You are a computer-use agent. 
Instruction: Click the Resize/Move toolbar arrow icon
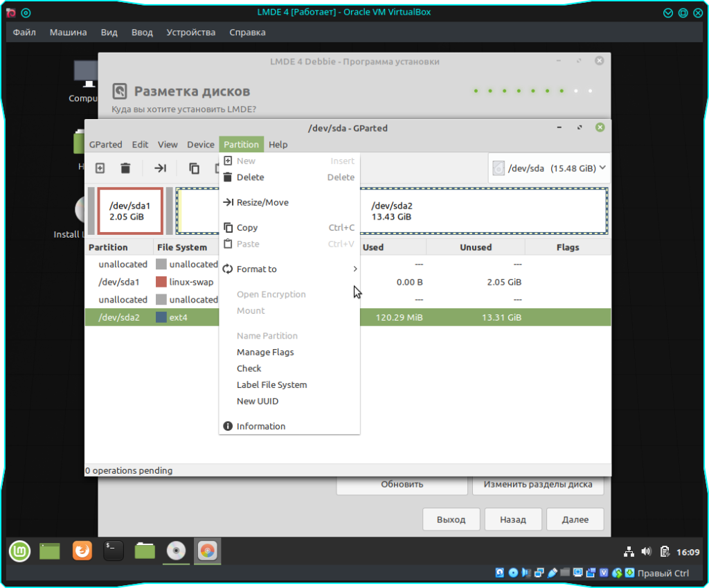(160, 168)
